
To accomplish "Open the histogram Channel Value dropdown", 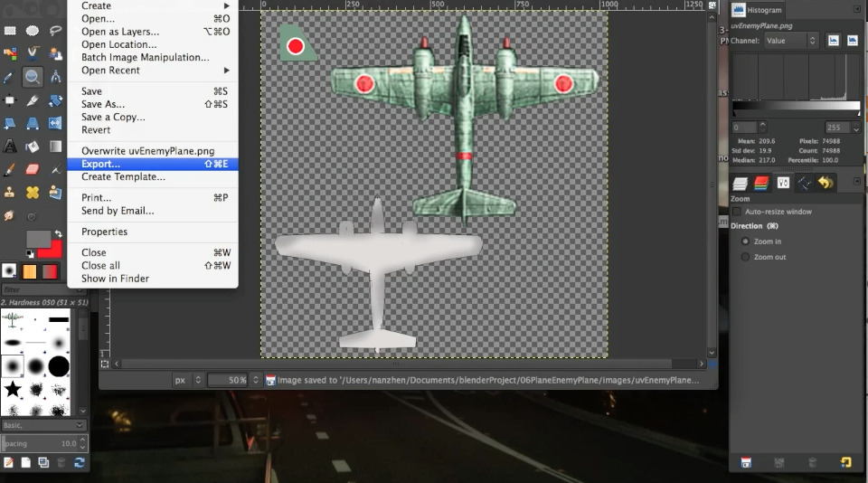I will (790, 41).
